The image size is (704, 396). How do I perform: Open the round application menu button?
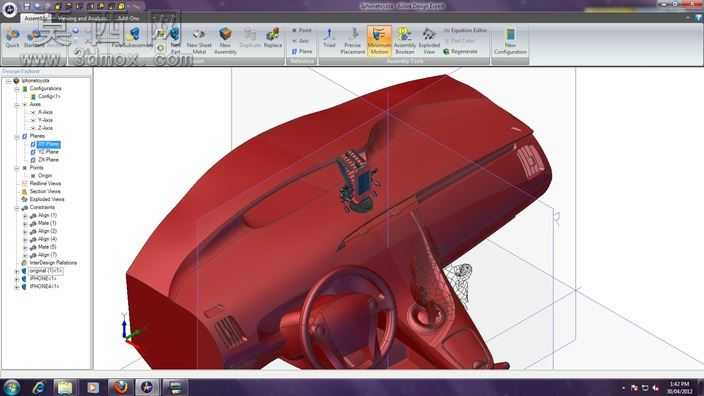click(x=9, y=9)
